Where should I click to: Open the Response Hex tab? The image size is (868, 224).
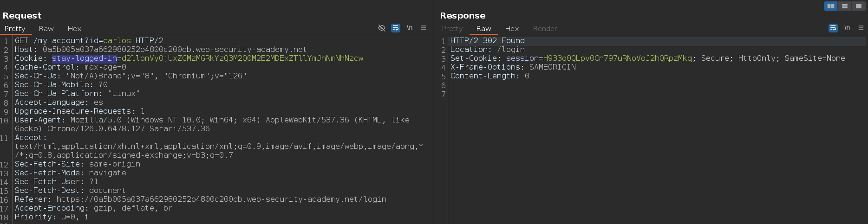click(512, 29)
